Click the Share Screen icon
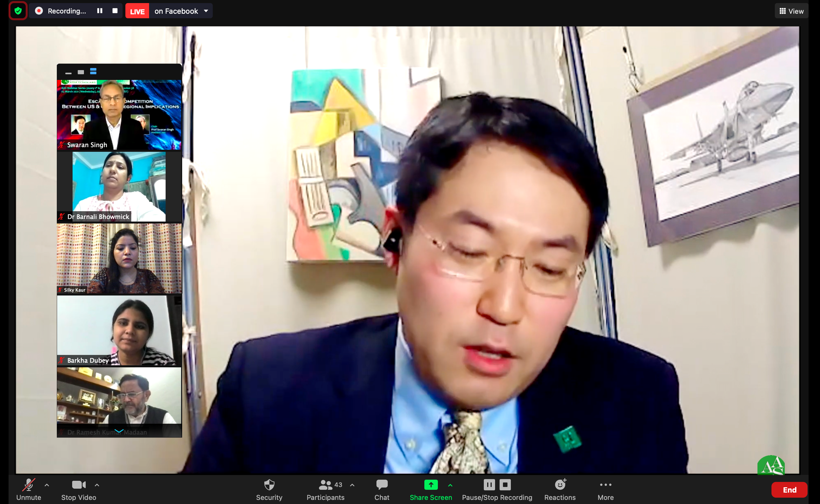 click(x=431, y=485)
